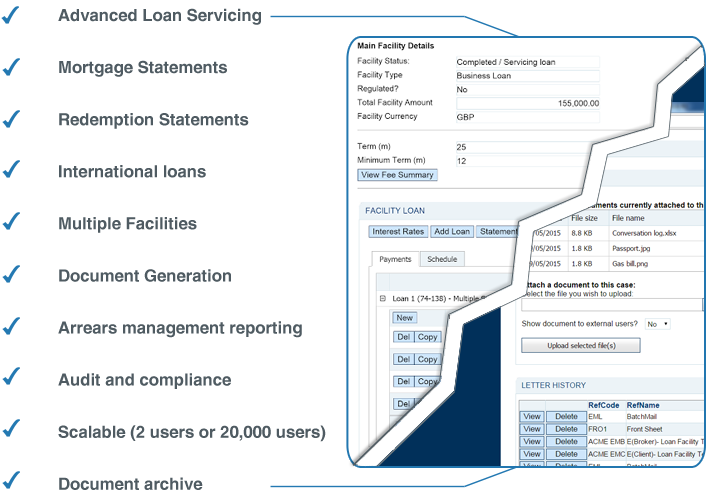View the EML BatchMail letter
Screen dimensions: 708x495
[532, 417]
